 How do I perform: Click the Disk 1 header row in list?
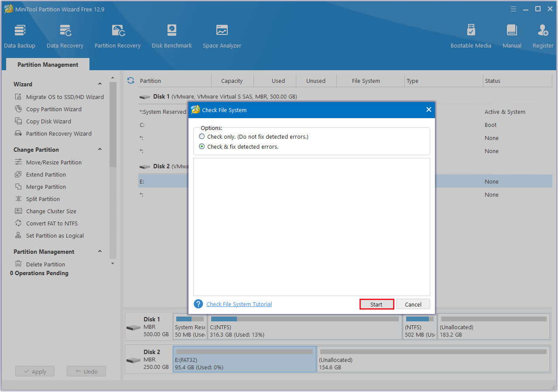(x=345, y=96)
